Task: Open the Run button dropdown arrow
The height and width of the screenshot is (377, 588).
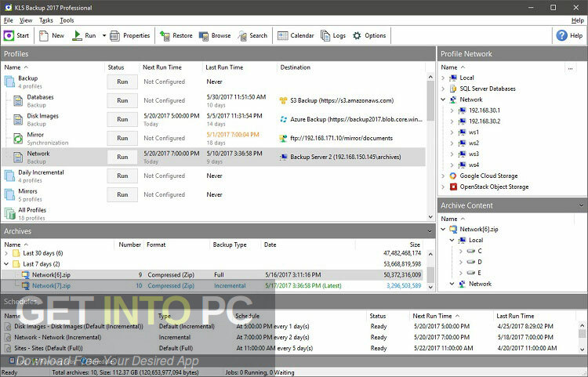Action: pos(103,35)
